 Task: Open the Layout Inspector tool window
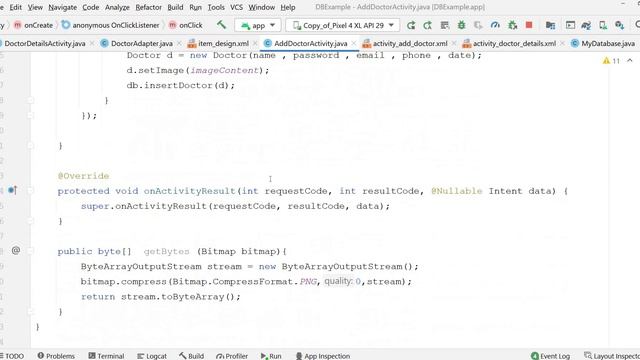tap(611, 356)
